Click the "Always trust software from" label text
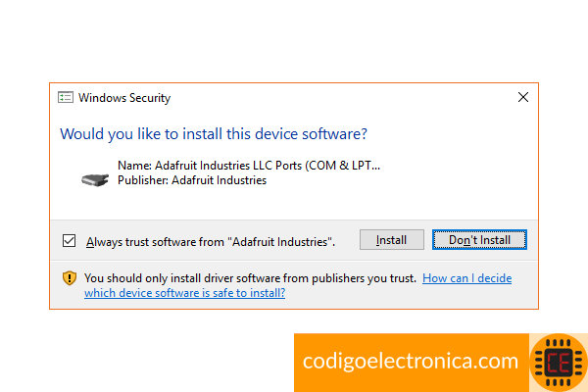Viewport: 588px width, 392px height. pos(155,242)
